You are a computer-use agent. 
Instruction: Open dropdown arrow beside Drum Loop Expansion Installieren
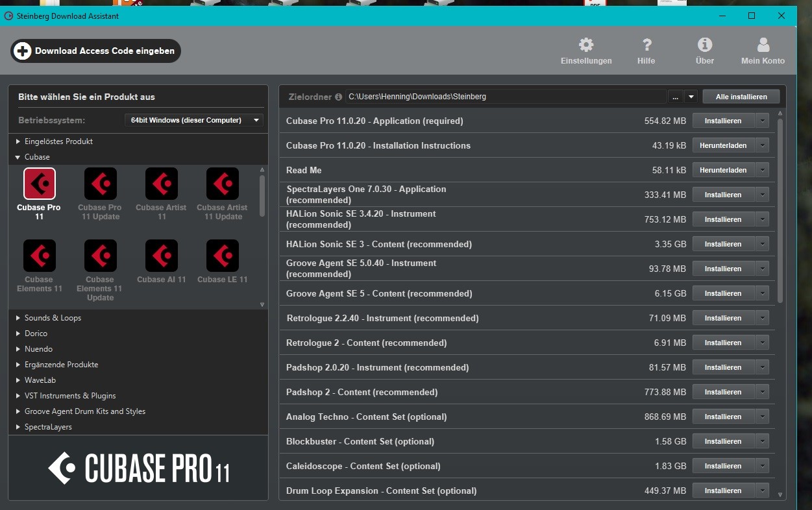tap(762, 491)
